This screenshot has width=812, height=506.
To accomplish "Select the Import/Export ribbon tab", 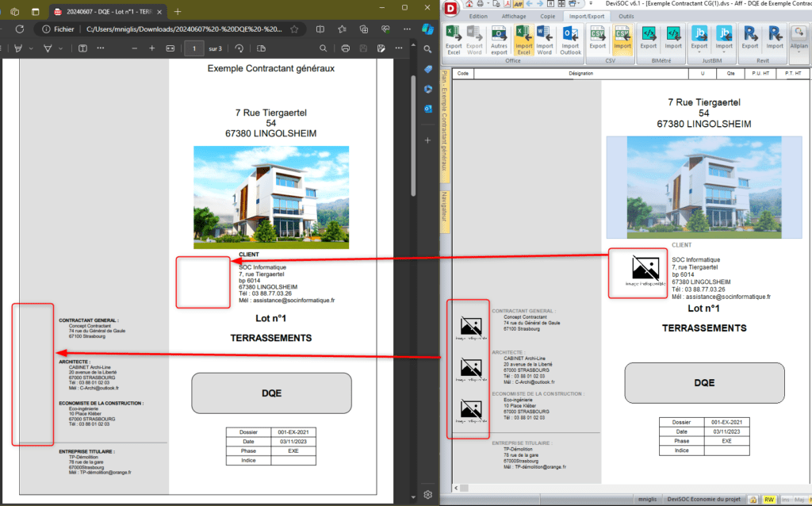I will pyautogui.click(x=587, y=16).
